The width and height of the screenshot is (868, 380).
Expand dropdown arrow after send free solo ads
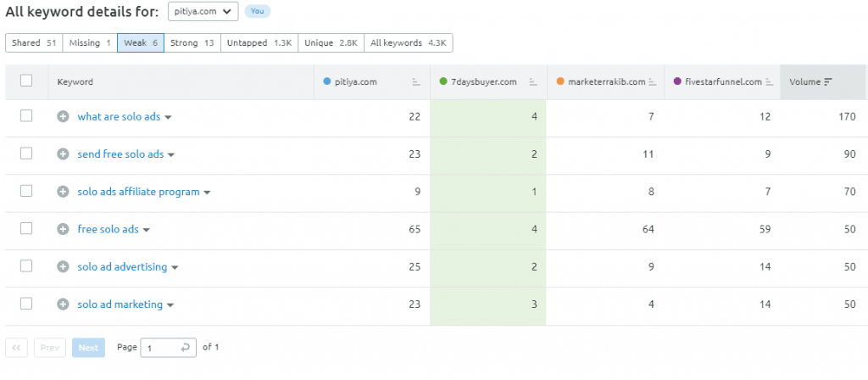[171, 155]
